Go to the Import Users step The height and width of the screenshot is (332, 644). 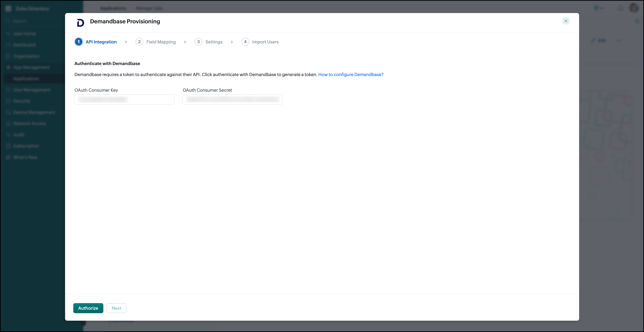pos(265,42)
